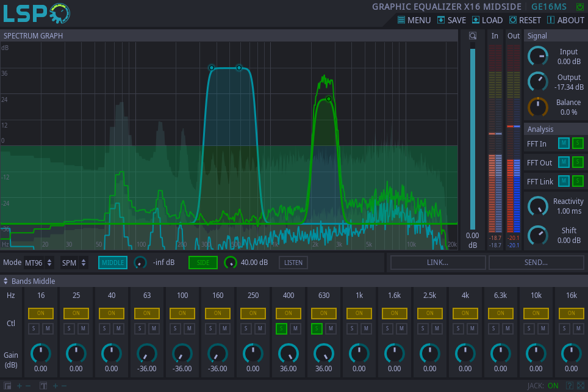Toggle FFT In for the S channel
Image resolution: width=588 pixels, height=392 pixels.
[x=578, y=143]
